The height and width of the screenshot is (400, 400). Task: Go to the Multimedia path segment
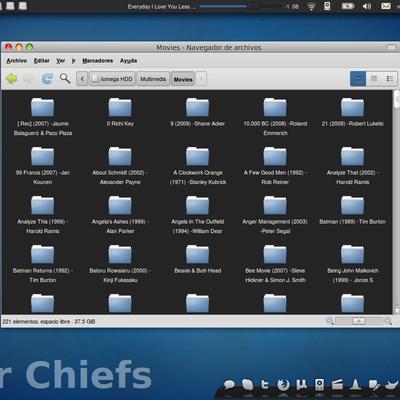coord(153,79)
